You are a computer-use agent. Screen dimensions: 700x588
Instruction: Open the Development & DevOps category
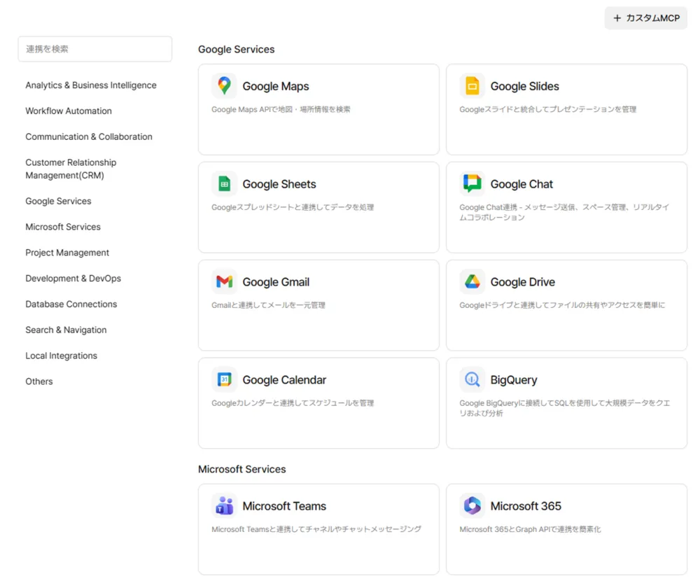pos(73,279)
